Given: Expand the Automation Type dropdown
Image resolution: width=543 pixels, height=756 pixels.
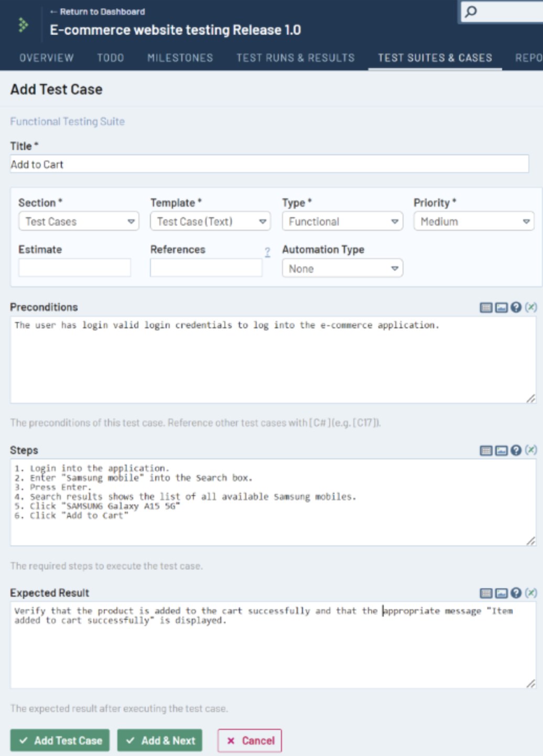Looking at the screenshot, I should click(342, 268).
